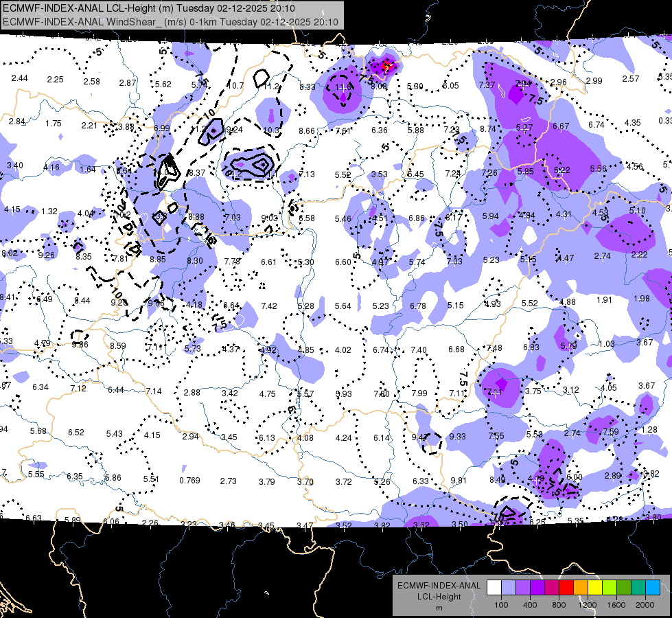Image resolution: width=672 pixels, height=618 pixels.
Task: Click the map value 3.12
Action: tap(571, 390)
